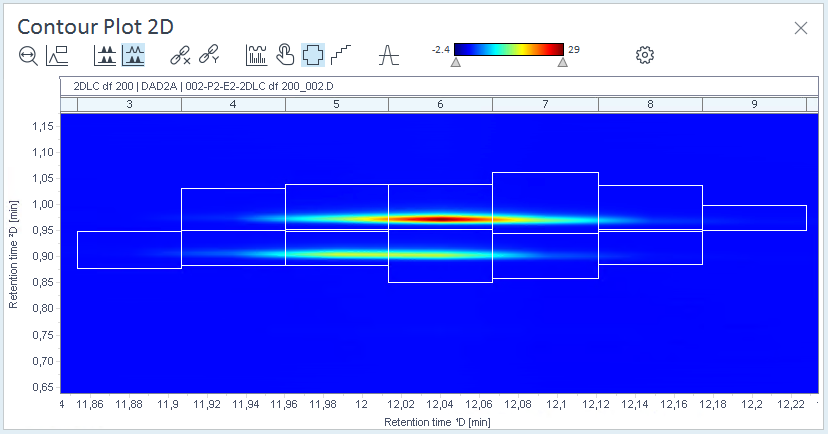Click the zoom-to-fit magnifier icon
828x434 pixels.
coord(28,55)
